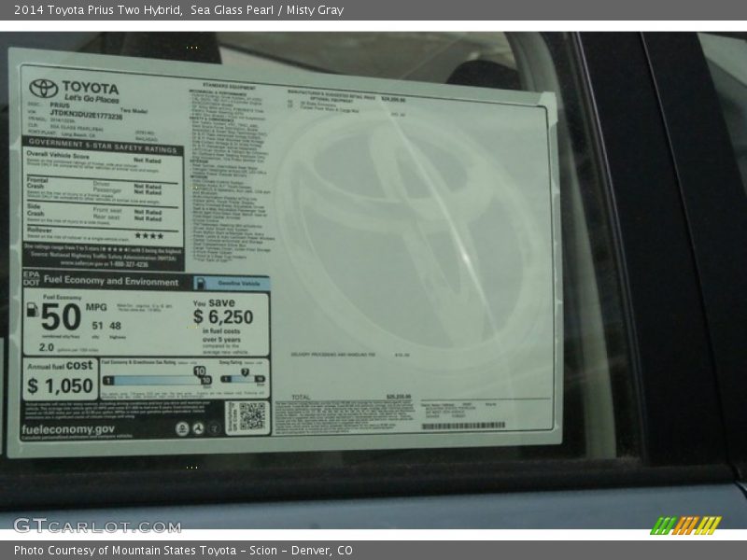Click the QR code on the fuel label
Image resolution: width=747 pixels, height=560 pixels.
[251, 416]
